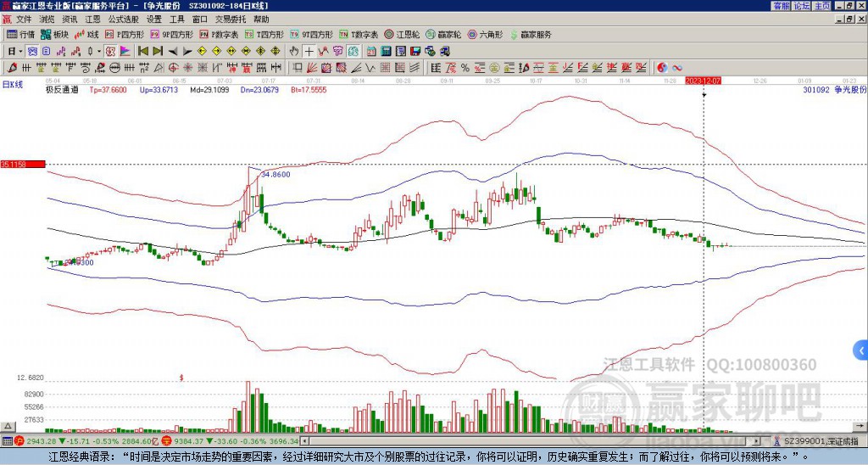Click the black left arrow icon
The image size is (868, 465).
click(173, 52)
